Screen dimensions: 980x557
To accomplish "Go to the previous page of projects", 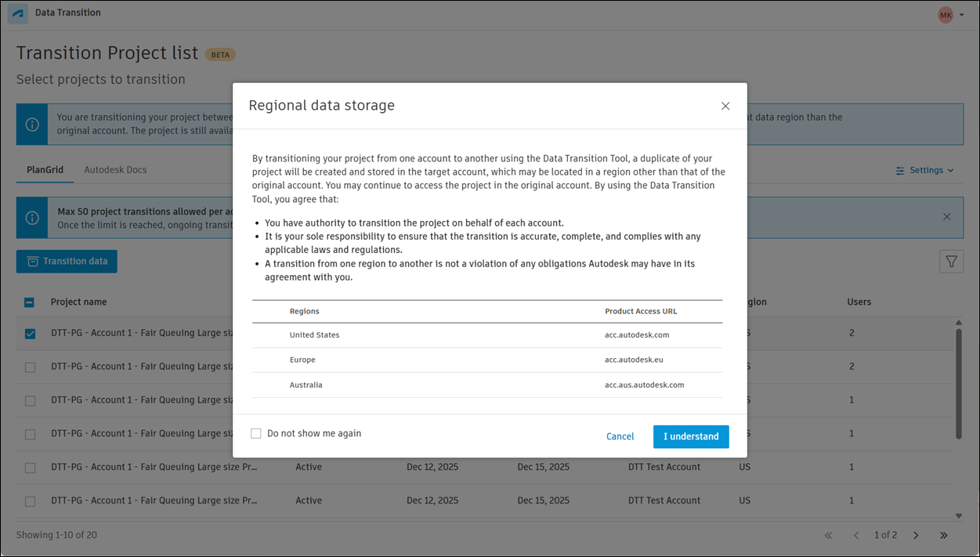I will point(856,535).
